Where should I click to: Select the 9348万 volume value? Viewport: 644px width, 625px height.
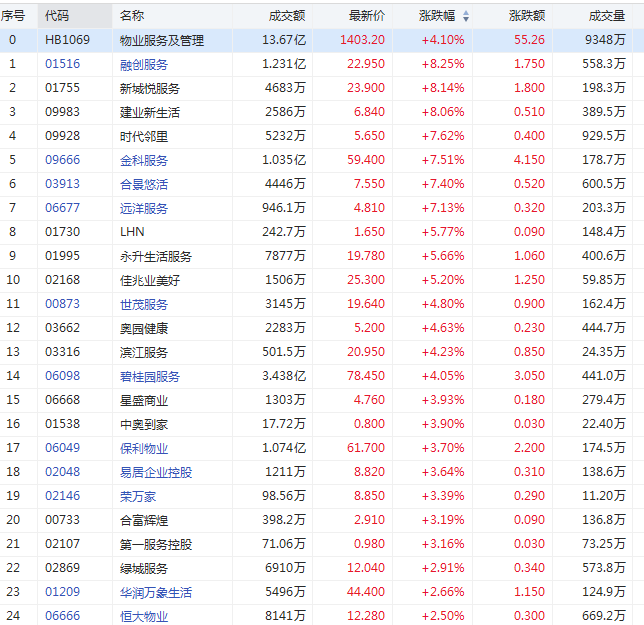(x=605, y=40)
